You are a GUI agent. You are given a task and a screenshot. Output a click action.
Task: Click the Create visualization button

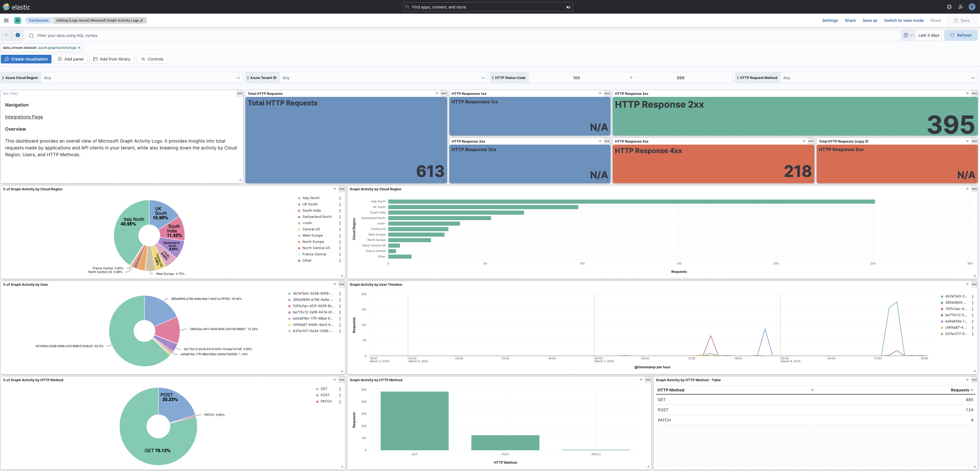(x=26, y=59)
